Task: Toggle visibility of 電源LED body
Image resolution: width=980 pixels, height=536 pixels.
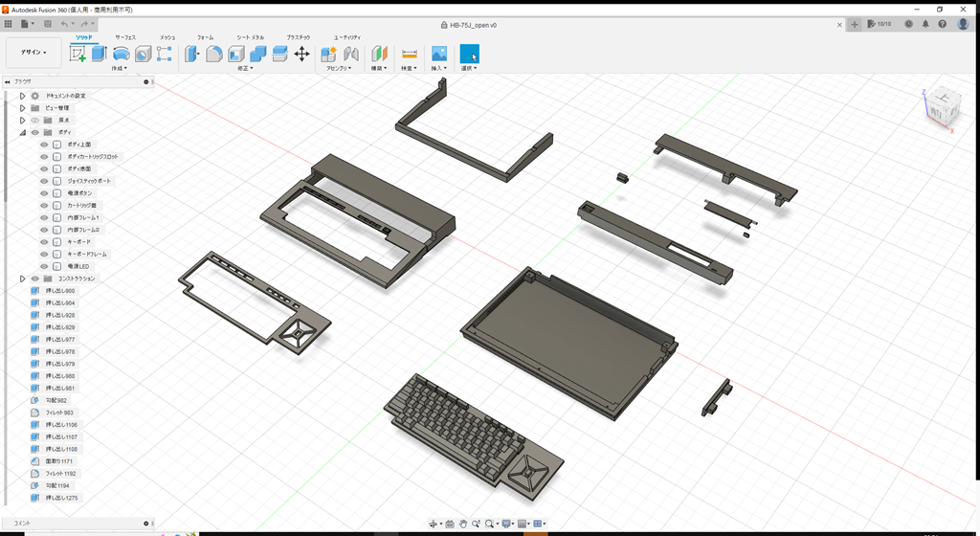Action: [44, 266]
